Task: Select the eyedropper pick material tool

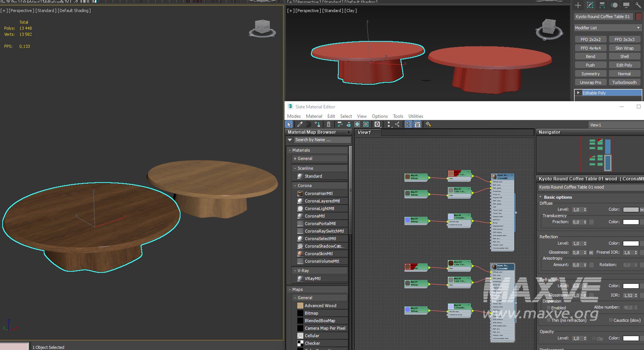Action: 300,124
